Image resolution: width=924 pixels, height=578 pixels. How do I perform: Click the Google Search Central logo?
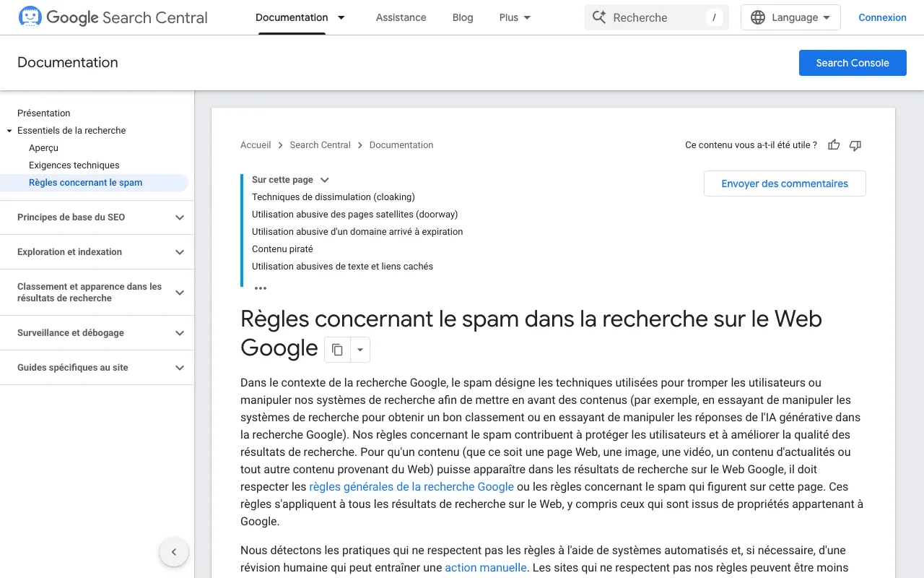tap(113, 17)
